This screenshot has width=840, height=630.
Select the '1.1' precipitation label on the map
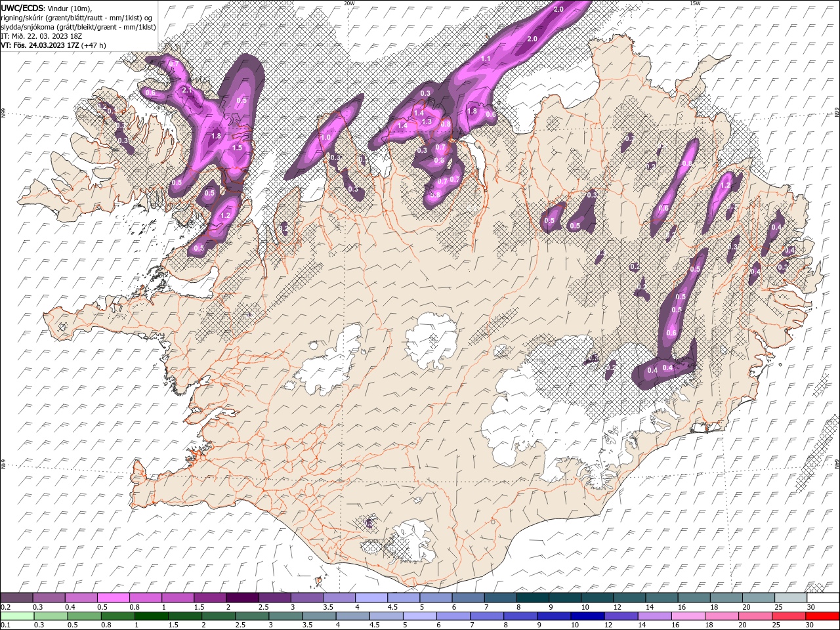click(486, 59)
